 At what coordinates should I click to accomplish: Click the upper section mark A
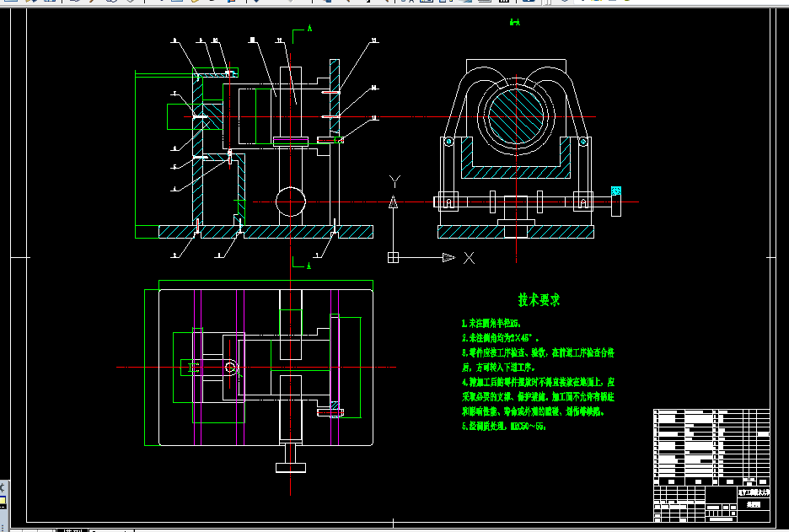309,28
